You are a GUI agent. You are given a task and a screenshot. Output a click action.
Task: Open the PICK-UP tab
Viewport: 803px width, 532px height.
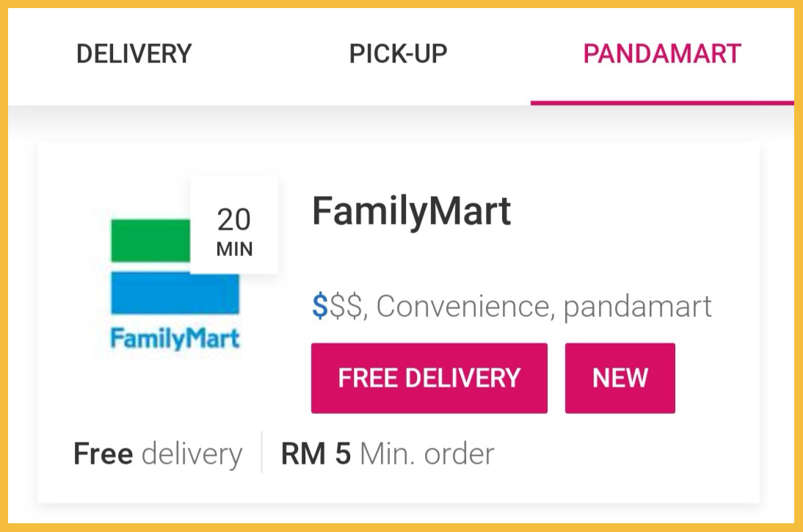[398, 54]
